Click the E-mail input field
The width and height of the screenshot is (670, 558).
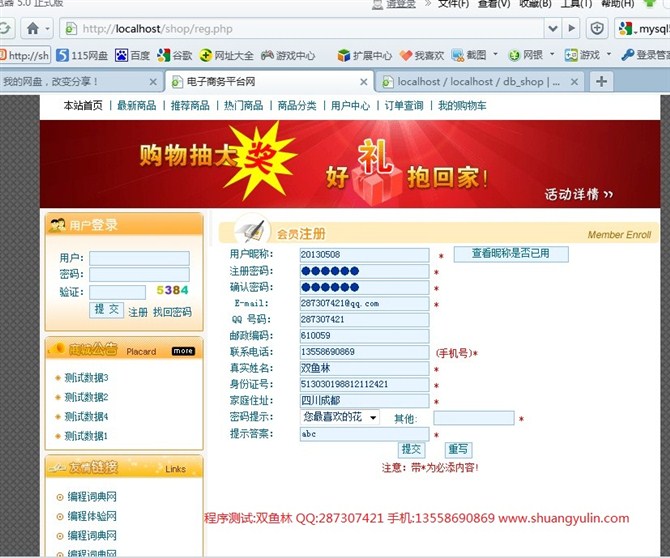coord(364,303)
